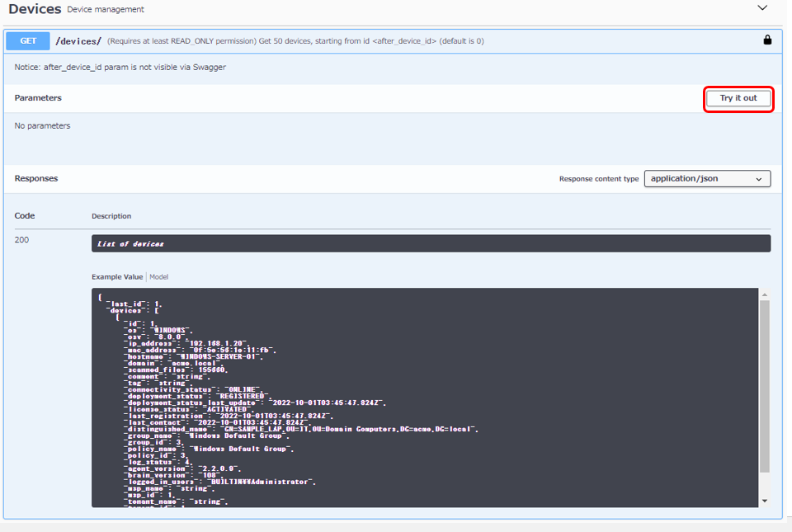The height and width of the screenshot is (532, 792).
Task: Click the /devices/ endpoint path
Action: tap(78, 40)
